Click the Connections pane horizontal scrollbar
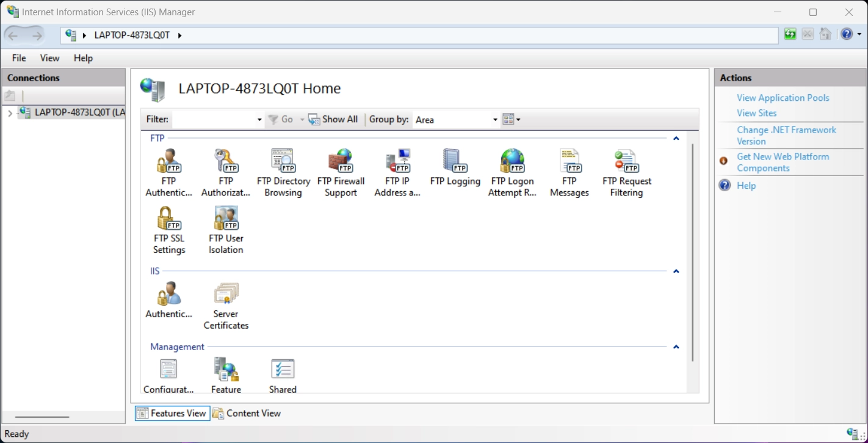 [42, 417]
